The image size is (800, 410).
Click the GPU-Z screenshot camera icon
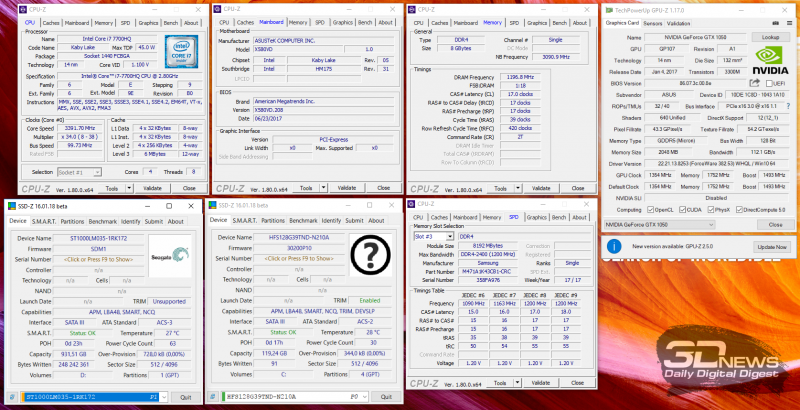point(776,23)
